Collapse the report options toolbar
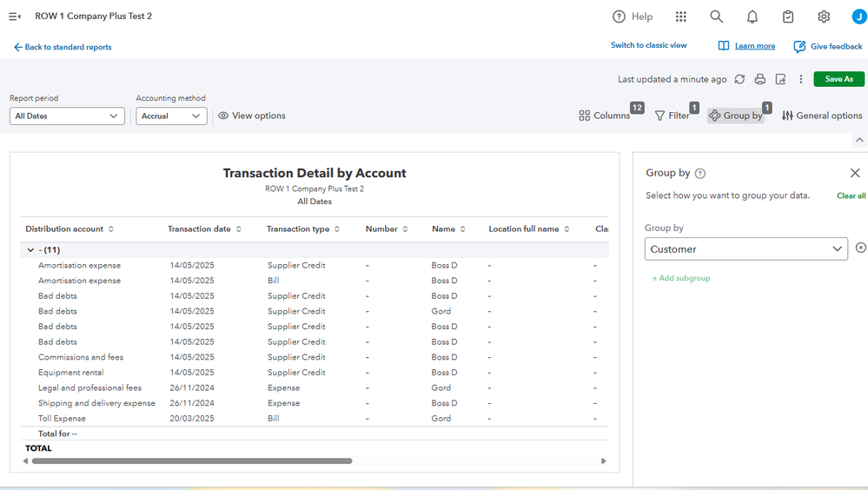Image resolution: width=868 pixels, height=490 pixels. pyautogui.click(x=859, y=140)
